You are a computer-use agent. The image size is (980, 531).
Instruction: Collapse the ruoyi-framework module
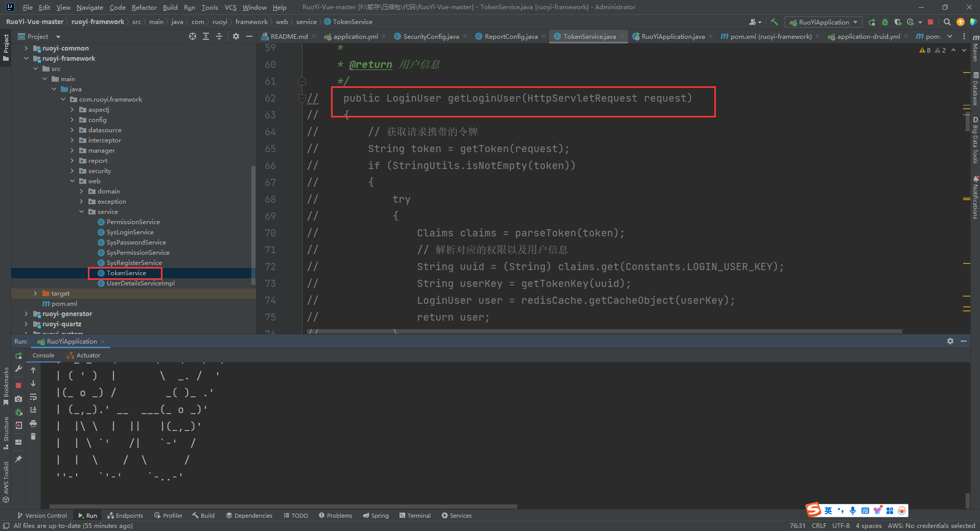pyautogui.click(x=26, y=58)
